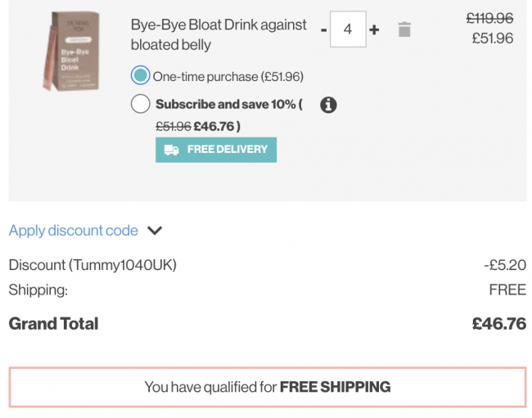The width and height of the screenshot is (532, 418).
Task: Click the struck-through £119.96 price
Action: [x=489, y=18]
